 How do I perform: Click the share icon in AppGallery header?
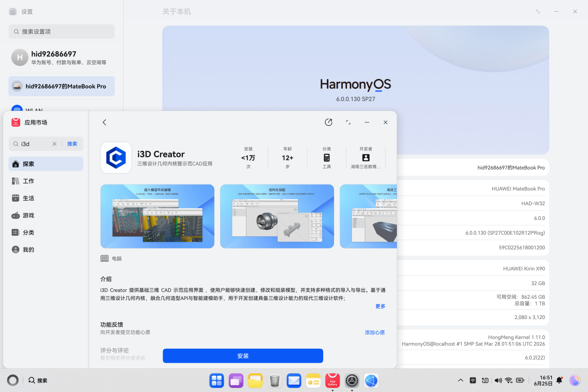329,122
